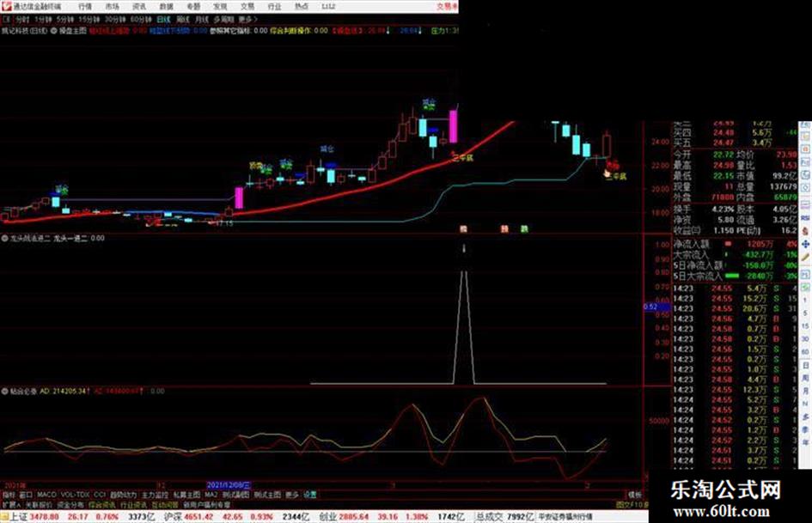Select the pencil drawing tool in right toolbar
Image resolution: width=812 pixels, height=523 pixels.
click(805, 257)
